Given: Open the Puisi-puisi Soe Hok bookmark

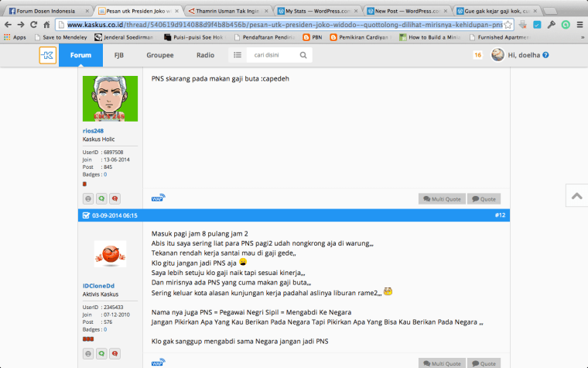Looking at the screenshot, I should 194,37.
